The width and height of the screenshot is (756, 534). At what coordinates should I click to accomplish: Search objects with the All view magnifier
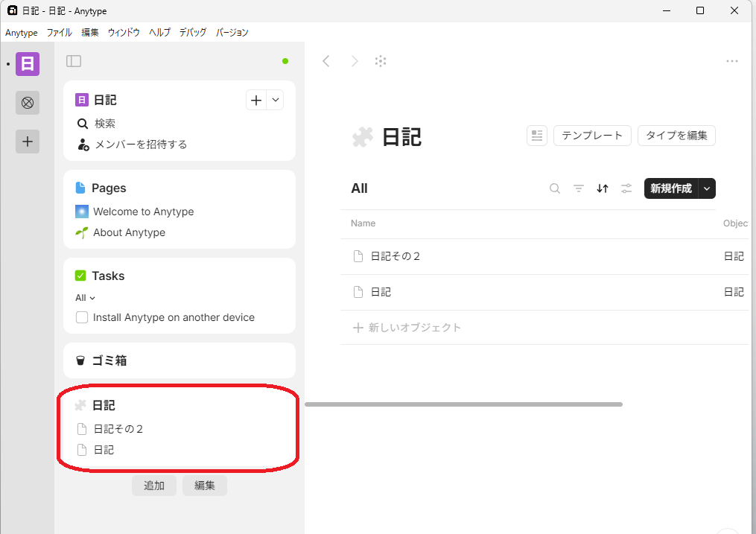pyautogui.click(x=555, y=188)
